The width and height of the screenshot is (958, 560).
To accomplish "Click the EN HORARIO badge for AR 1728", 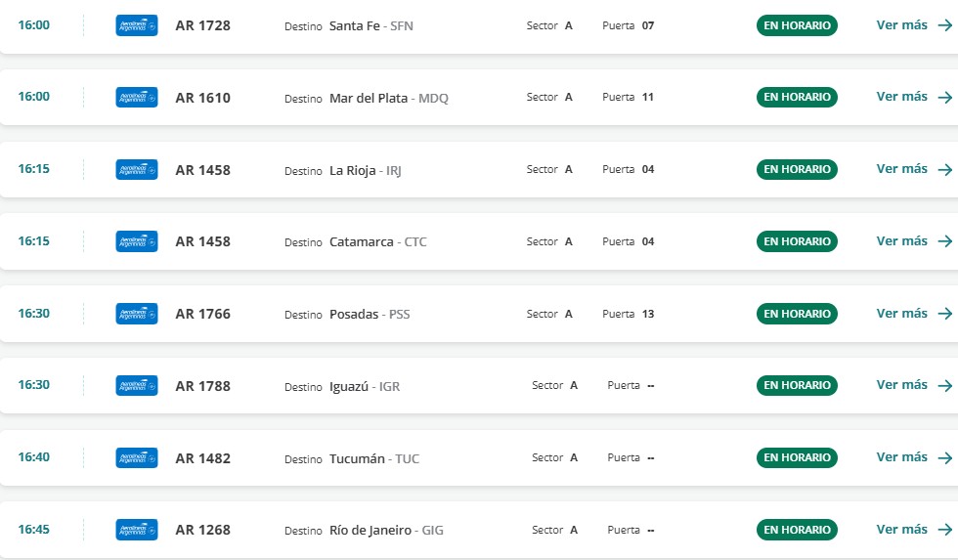I will 797,25.
